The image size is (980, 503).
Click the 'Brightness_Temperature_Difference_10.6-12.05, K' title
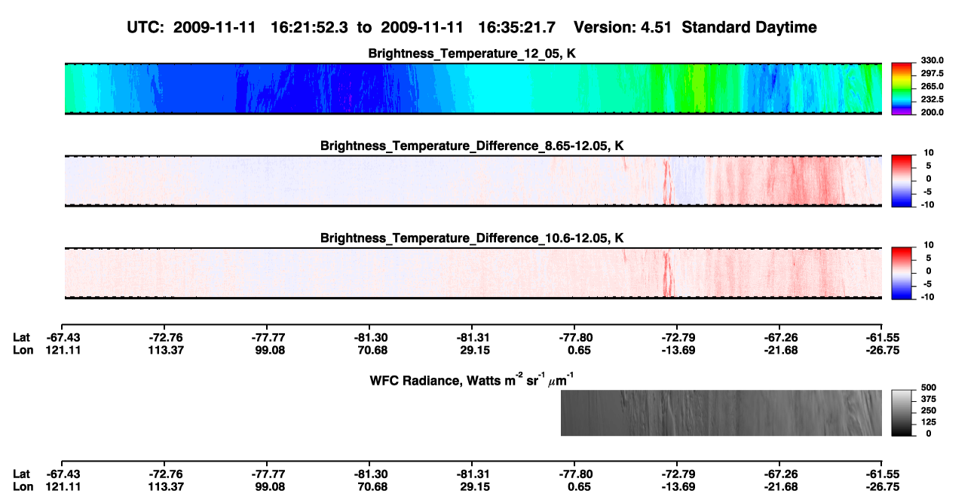473,238
